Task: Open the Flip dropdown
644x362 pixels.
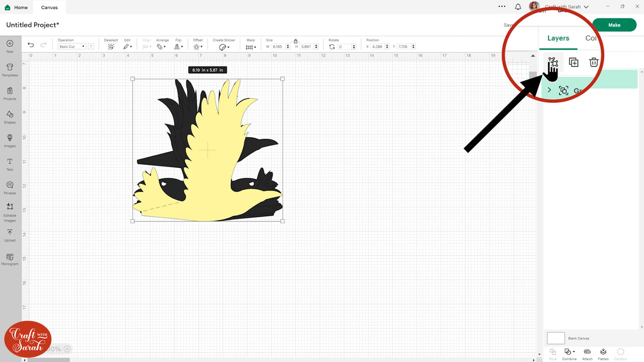Action: [x=179, y=47]
